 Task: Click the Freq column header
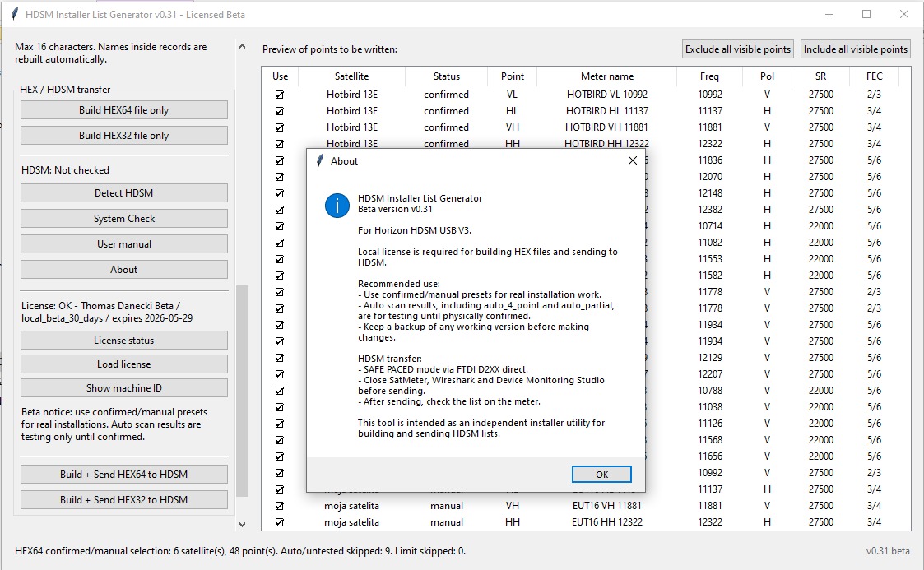click(709, 76)
